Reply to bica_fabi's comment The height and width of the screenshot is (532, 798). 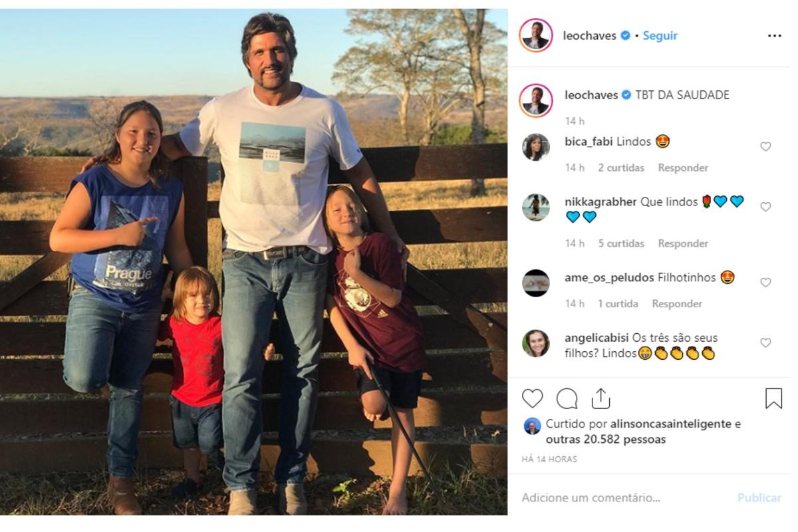tap(683, 168)
